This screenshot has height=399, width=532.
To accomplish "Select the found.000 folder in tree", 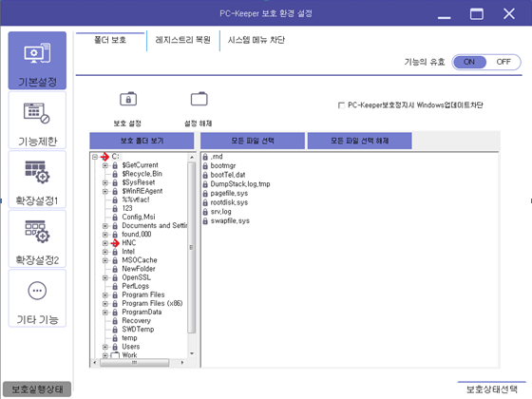I will pos(137,235).
